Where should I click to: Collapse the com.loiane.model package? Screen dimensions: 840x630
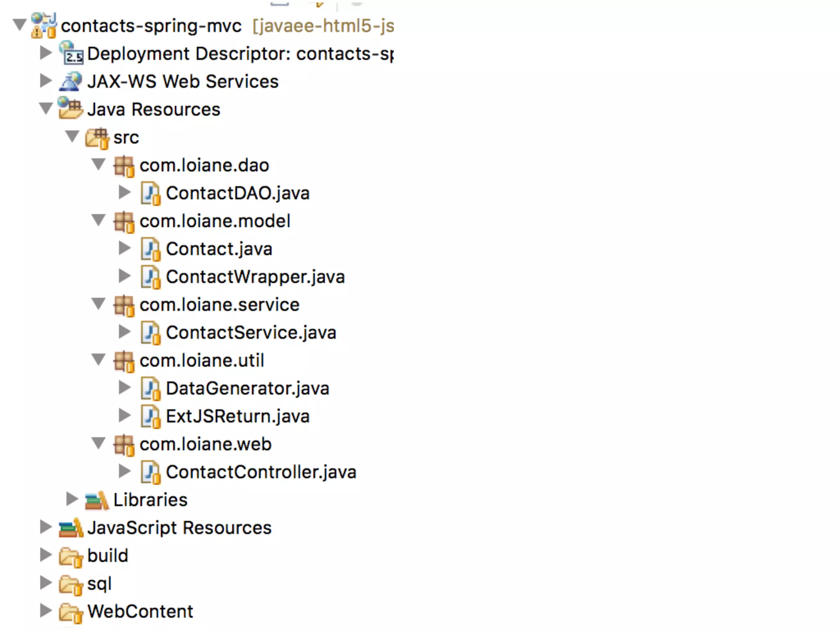[98, 220]
